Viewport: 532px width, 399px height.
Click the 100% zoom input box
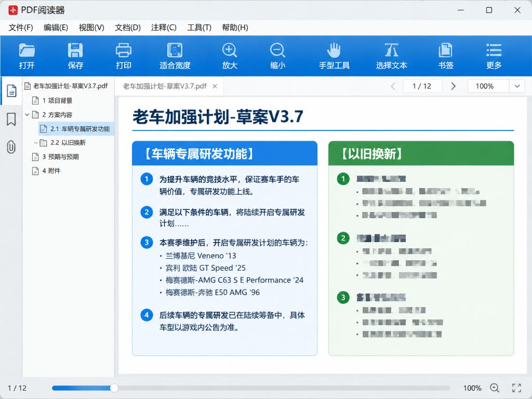point(488,86)
